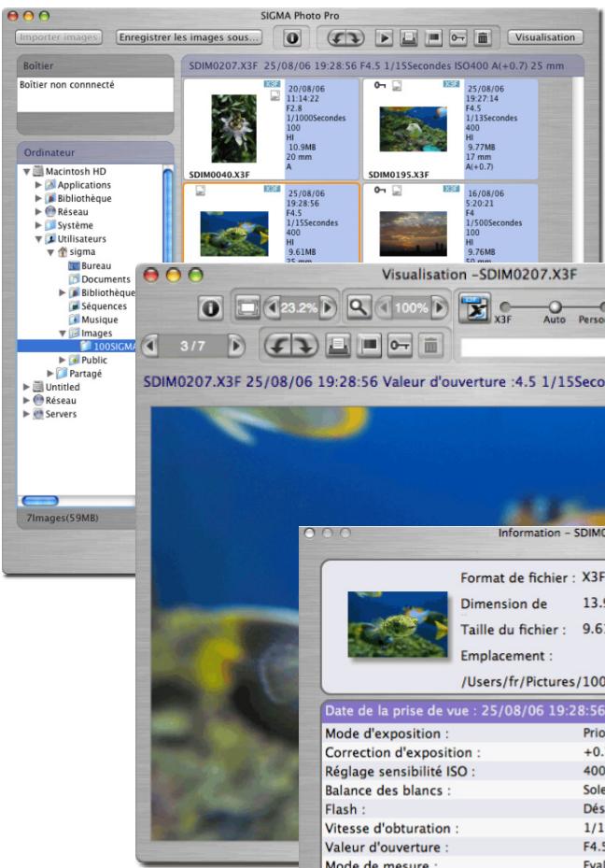Click empty text field in Visualisation window

(532, 347)
